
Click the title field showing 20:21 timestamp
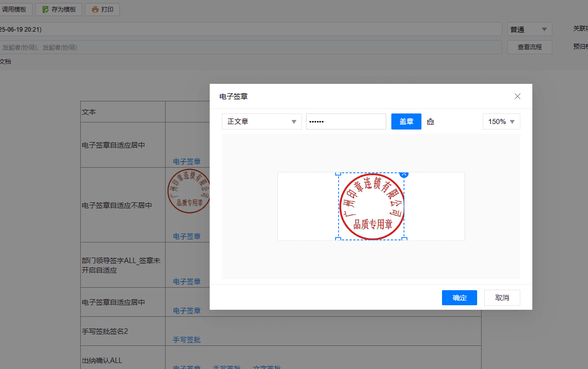[250, 29]
